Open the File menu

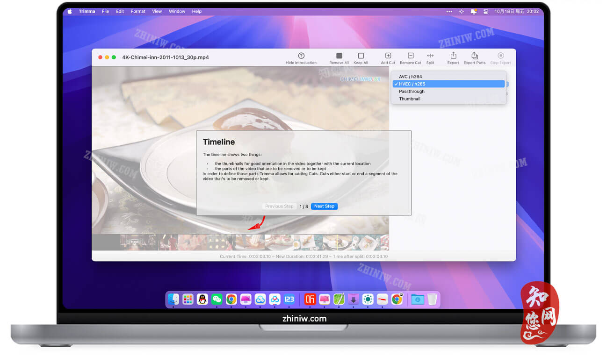coord(105,12)
